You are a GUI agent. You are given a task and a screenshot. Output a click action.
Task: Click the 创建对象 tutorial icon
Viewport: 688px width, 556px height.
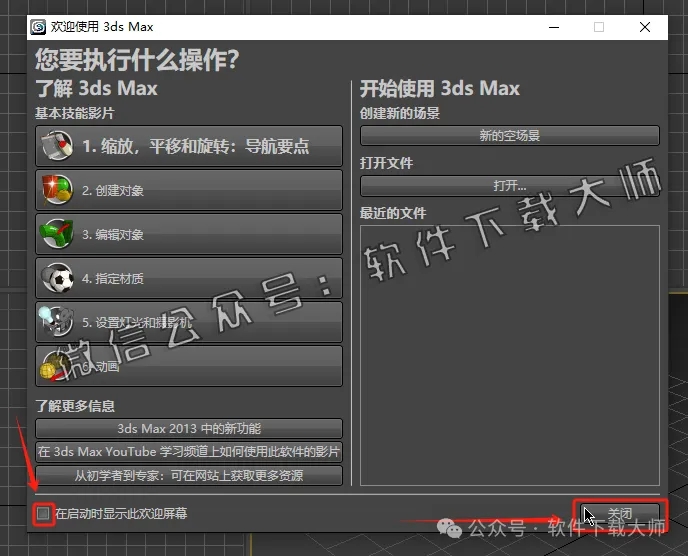tap(57, 190)
